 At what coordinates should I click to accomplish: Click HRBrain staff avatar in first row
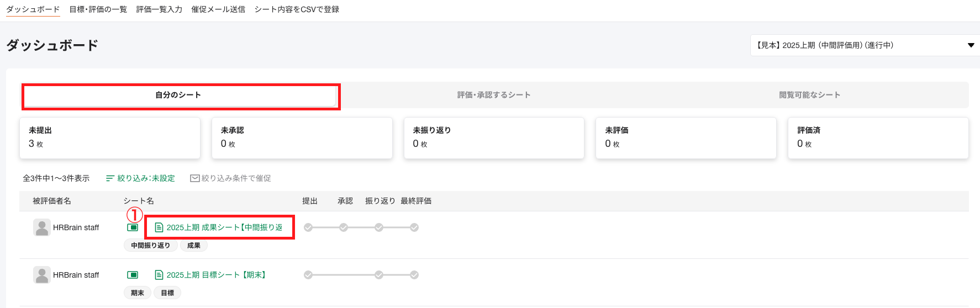[x=42, y=227]
